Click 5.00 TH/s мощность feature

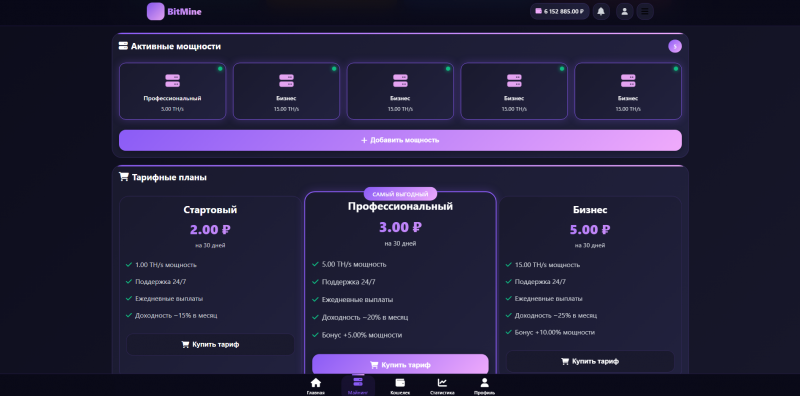coord(354,264)
